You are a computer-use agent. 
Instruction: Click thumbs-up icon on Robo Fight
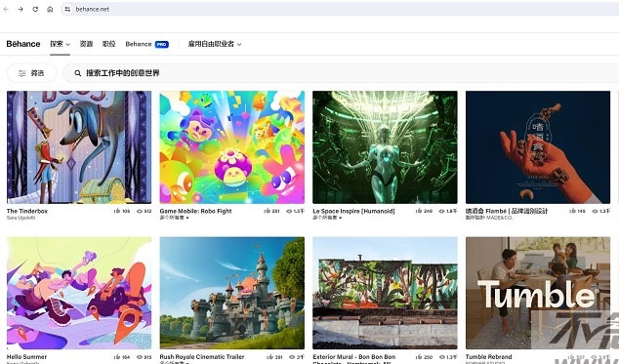pyautogui.click(x=268, y=211)
